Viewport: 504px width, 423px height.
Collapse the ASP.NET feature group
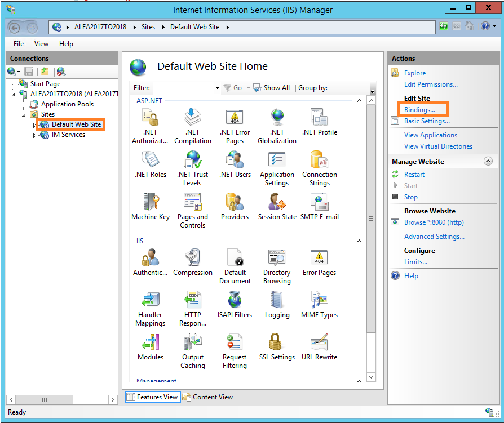click(359, 101)
